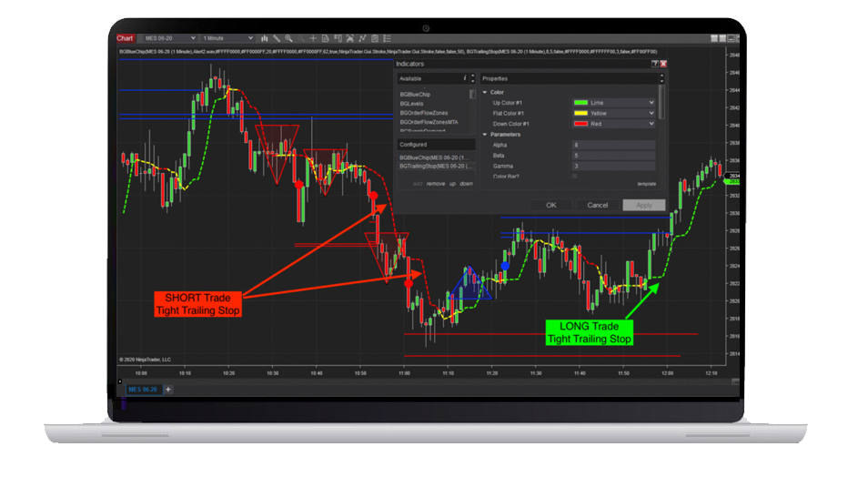Click the Apply button
The height and width of the screenshot is (477, 868).
[x=644, y=205]
